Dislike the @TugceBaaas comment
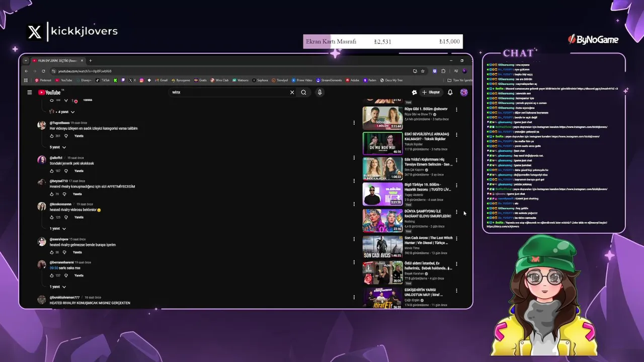Viewport: 644px width, 362px height. pyautogui.click(x=65, y=136)
